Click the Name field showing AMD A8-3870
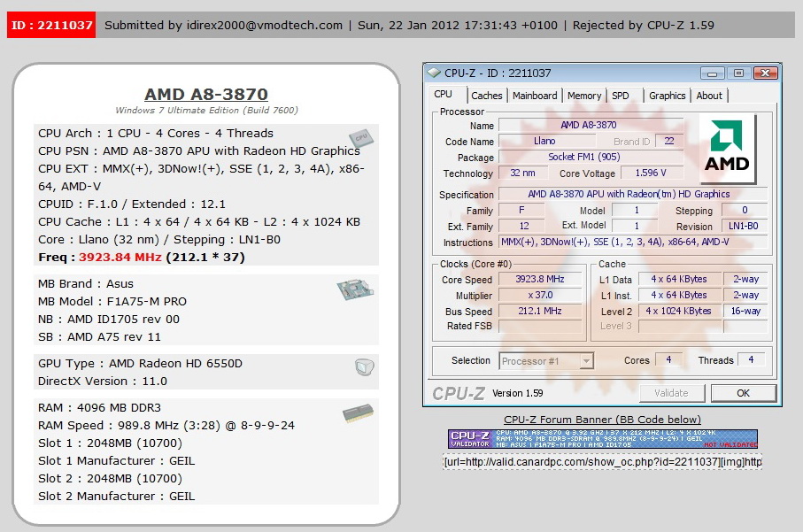Screen dimensions: 803x532 (591, 125)
